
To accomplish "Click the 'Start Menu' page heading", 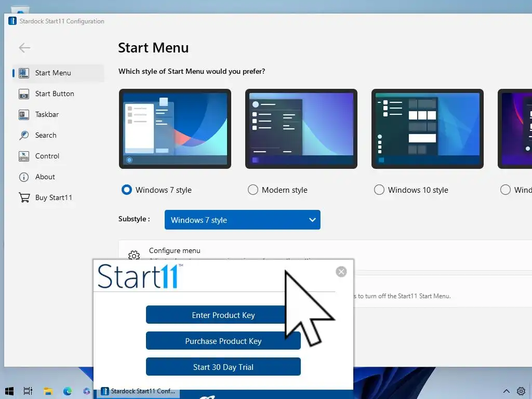I will pyautogui.click(x=153, y=48).
